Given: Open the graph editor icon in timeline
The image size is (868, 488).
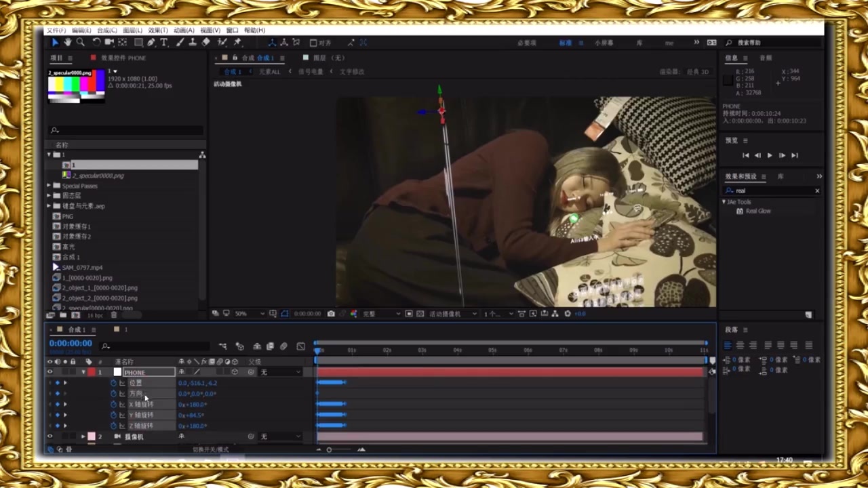Looking at the screenshot, I should coord(301,346).
